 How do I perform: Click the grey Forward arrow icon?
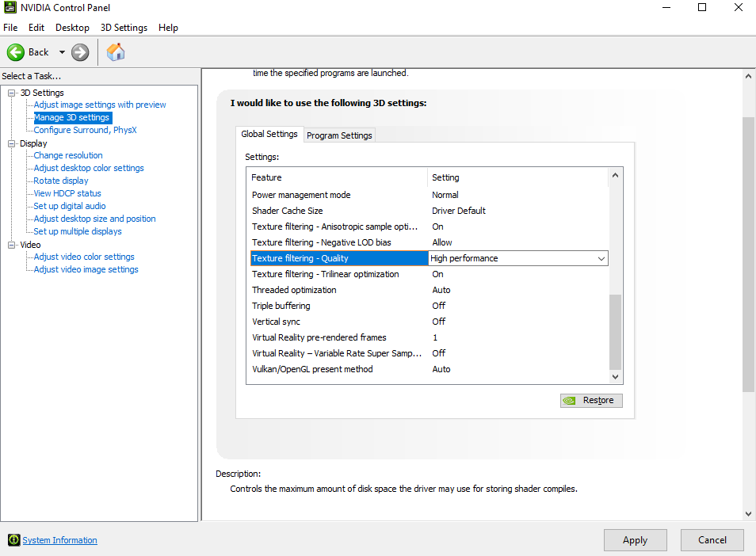(80, 52)
